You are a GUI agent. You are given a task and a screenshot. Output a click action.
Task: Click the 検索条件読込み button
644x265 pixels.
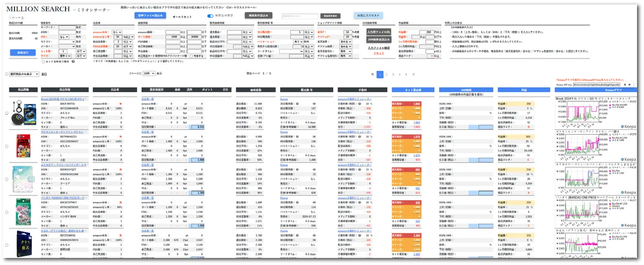coord(259,16)
